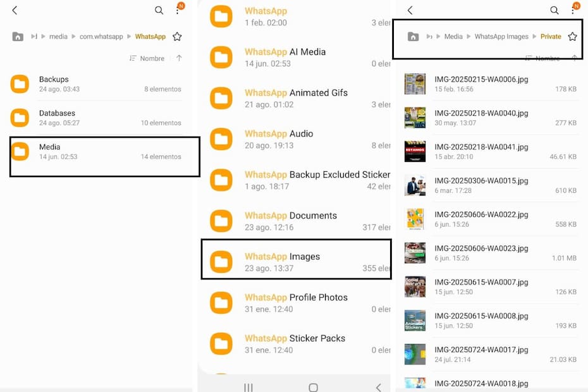The height and width of the screenshot is (392, 588).
Task: Select file name IMG-20250724-WA0018.jpg
Action: click(481, 383)
